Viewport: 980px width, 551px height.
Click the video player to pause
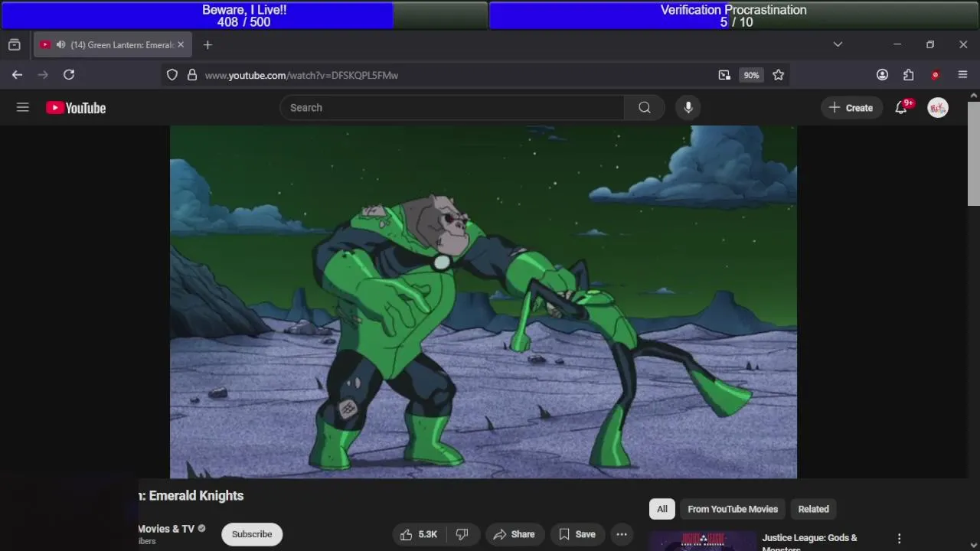483,302
